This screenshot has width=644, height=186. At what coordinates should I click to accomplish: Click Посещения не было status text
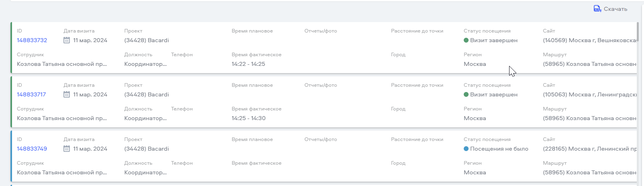[x=499, y=149]
